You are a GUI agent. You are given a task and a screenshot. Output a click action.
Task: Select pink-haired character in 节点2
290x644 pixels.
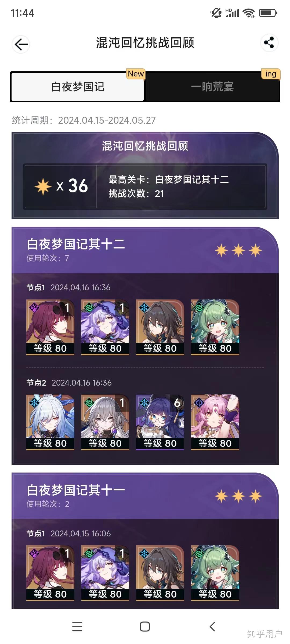(215, 422)
